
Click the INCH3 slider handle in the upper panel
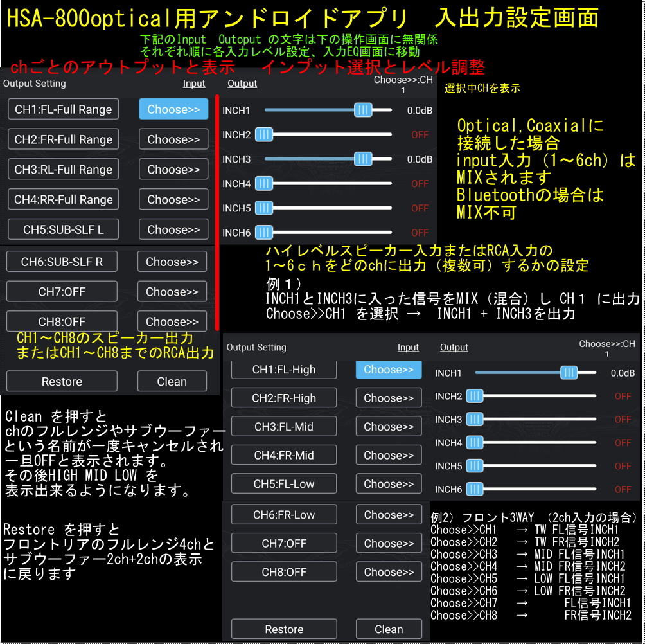[363, 159]
